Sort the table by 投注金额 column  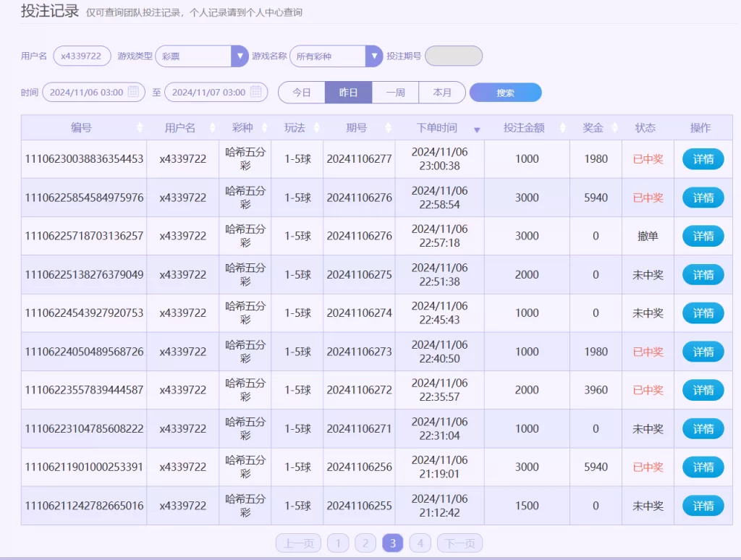(562, 127)
